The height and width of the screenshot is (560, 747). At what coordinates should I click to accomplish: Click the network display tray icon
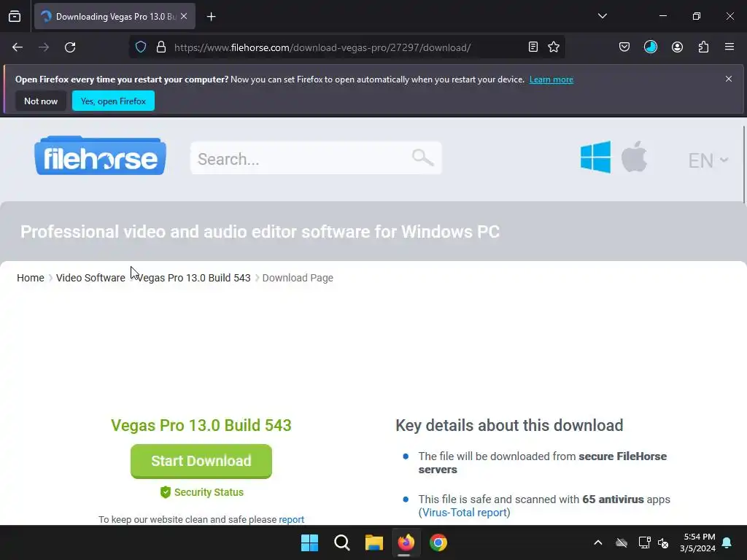tap(644, 542)
